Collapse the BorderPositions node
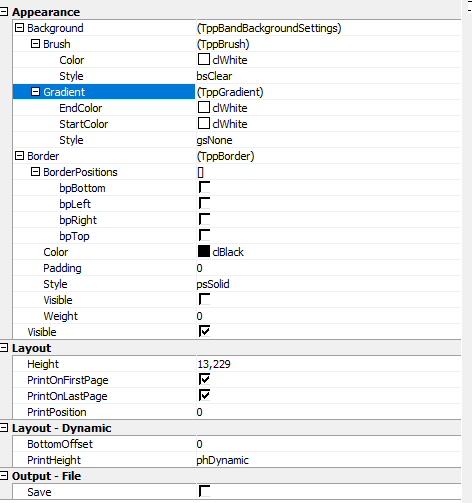 [35, 172]
